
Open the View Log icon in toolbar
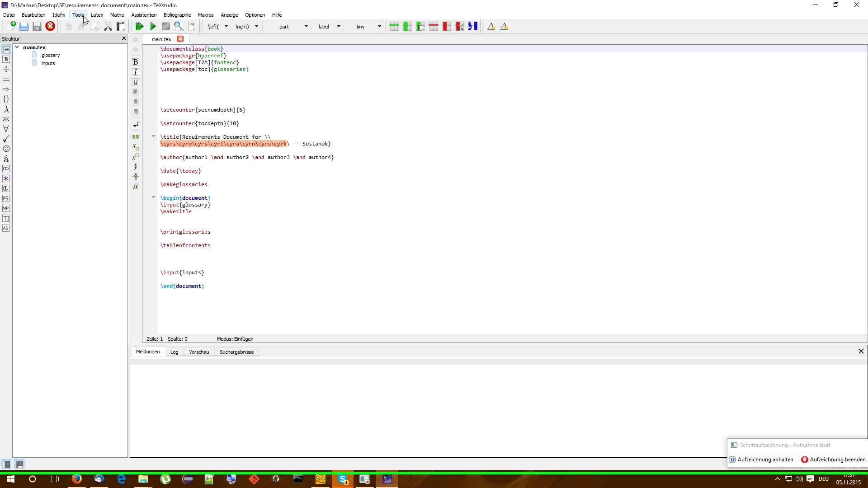click(192, 26)
